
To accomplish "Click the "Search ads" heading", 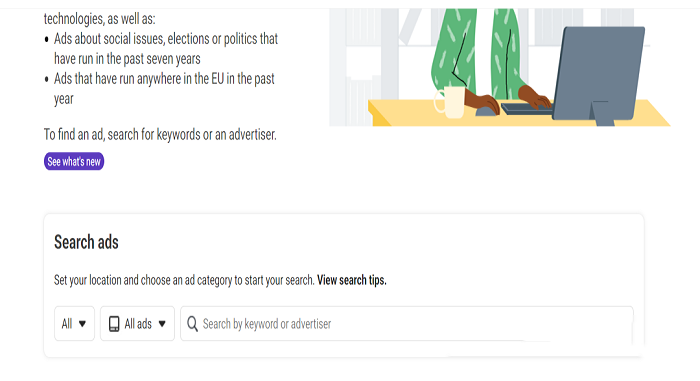I will click(x=86, y=242).
